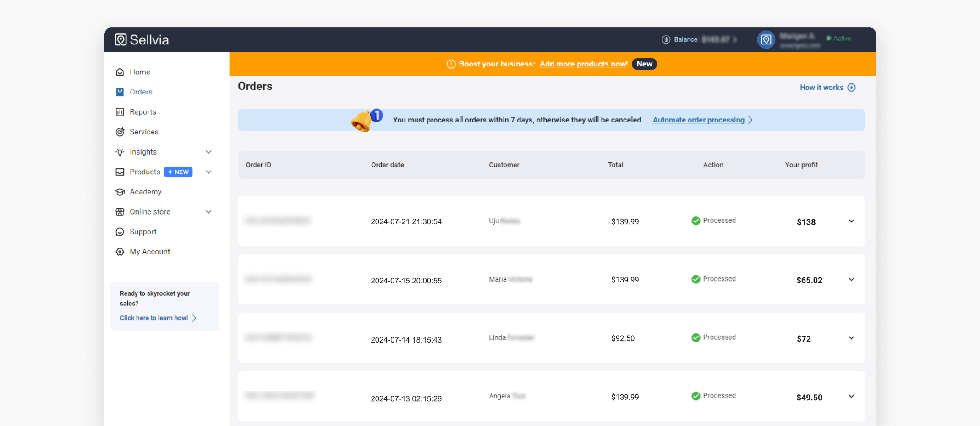Expand the Insights submenu chevron
980x426 pixels.
208,152
